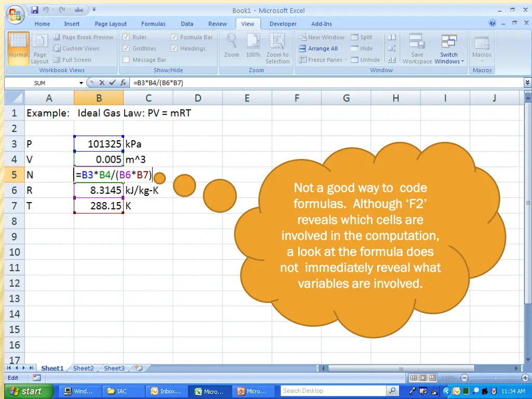Expand the Freeze Panes dropdown

(323, 60)
